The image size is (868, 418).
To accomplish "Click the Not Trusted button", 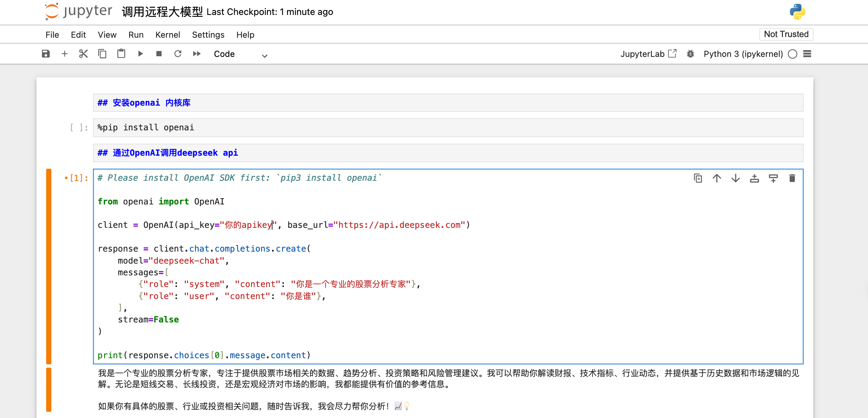I will pyautogui.click(x=786, y=34).
